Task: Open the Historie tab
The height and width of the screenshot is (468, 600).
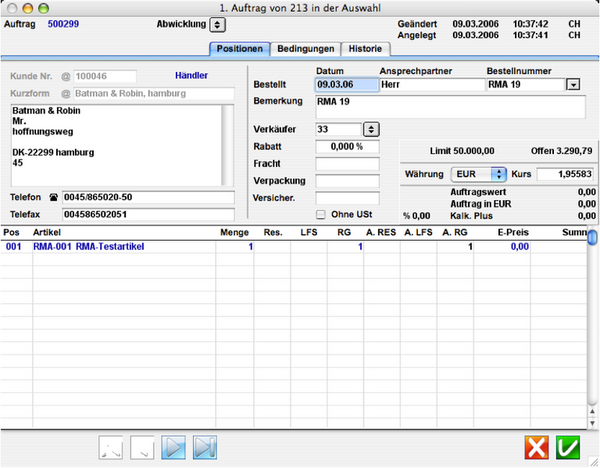Action: click(x=363, y=49)
